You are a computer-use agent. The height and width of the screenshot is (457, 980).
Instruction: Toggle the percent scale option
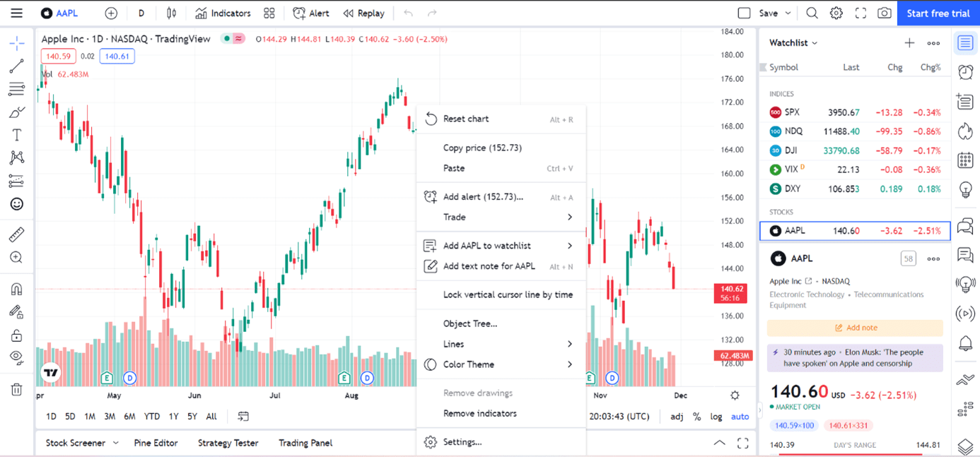coord(696,417)
